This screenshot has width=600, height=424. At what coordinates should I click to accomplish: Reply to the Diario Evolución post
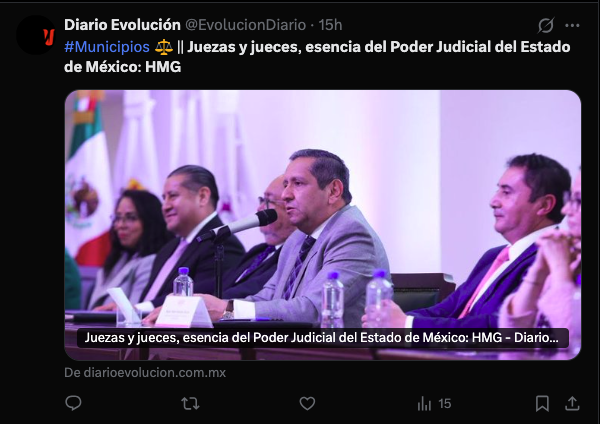(73, 403)
